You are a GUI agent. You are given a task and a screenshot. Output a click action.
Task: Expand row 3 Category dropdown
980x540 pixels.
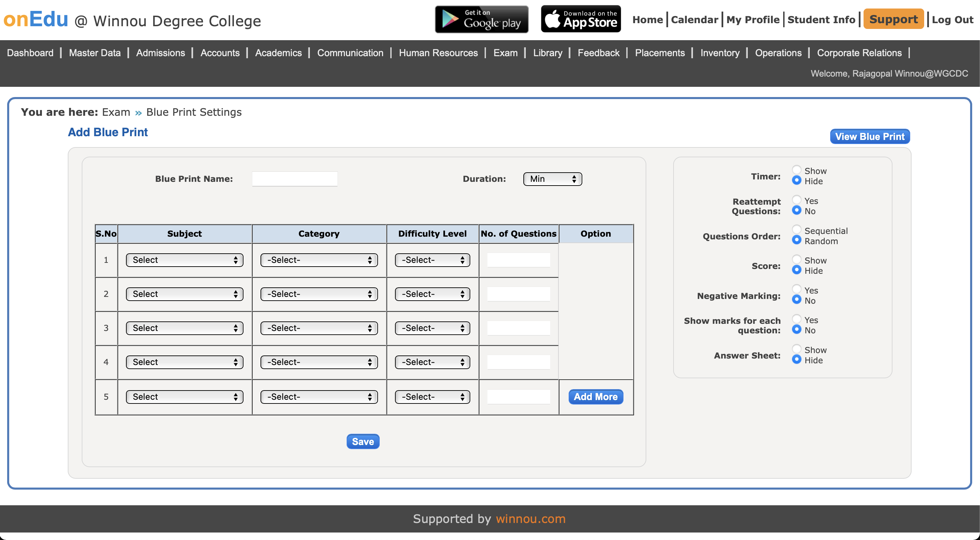tap(319, 328)
